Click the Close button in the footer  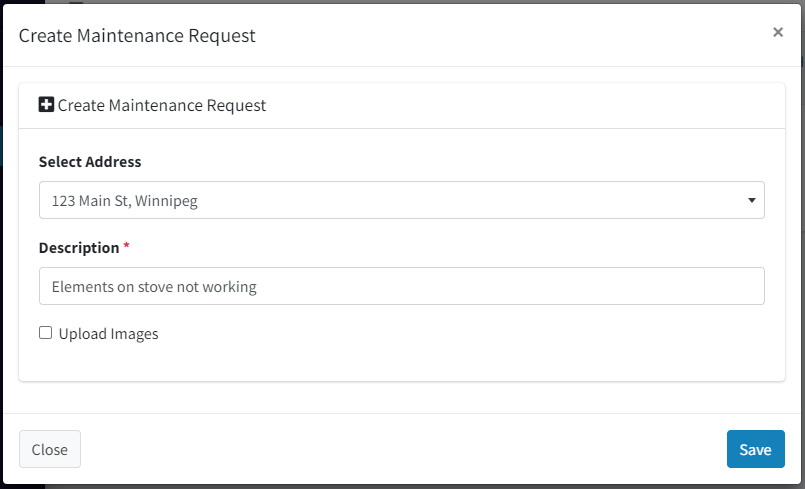50,449
